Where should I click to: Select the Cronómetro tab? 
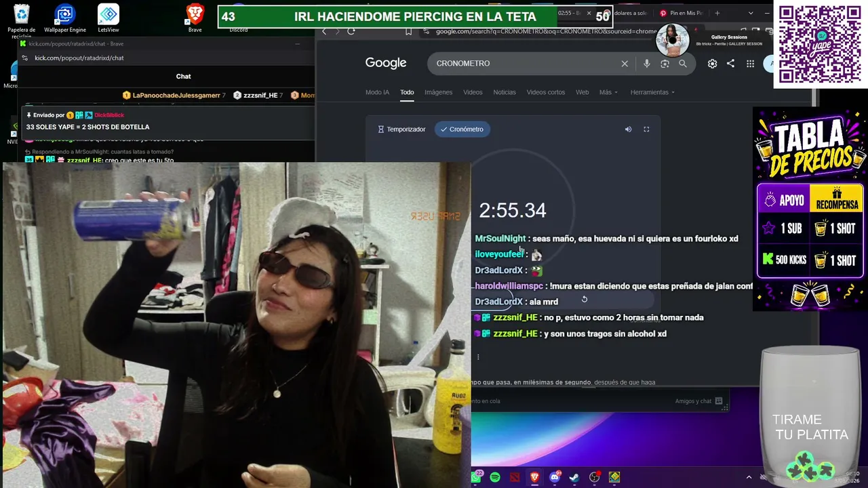[x=462, y=129]
